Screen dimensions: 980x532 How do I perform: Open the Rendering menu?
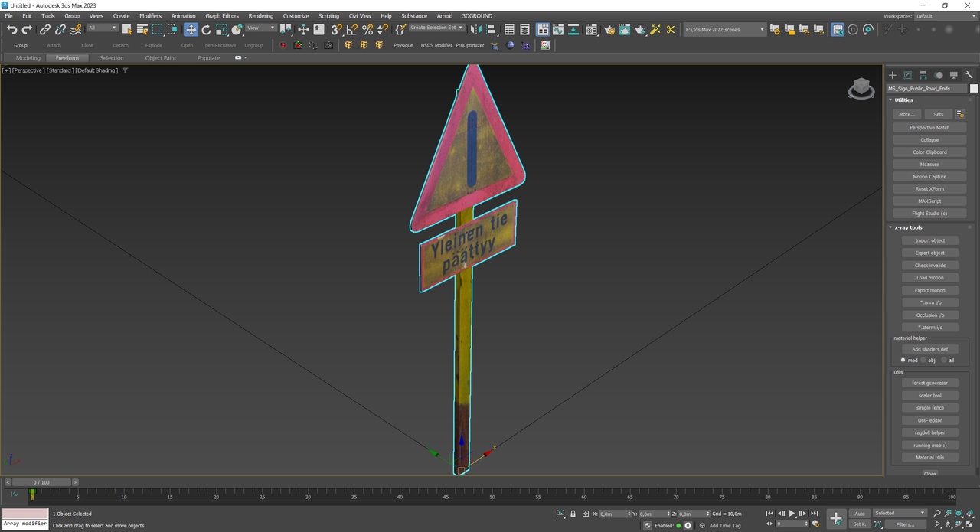click(x=260, y=15)
